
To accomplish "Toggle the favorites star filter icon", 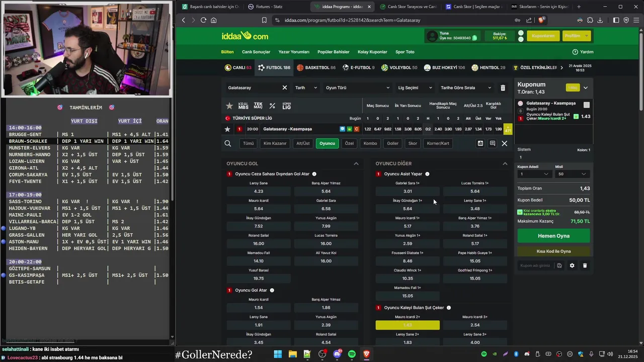I will click(229, 106).
